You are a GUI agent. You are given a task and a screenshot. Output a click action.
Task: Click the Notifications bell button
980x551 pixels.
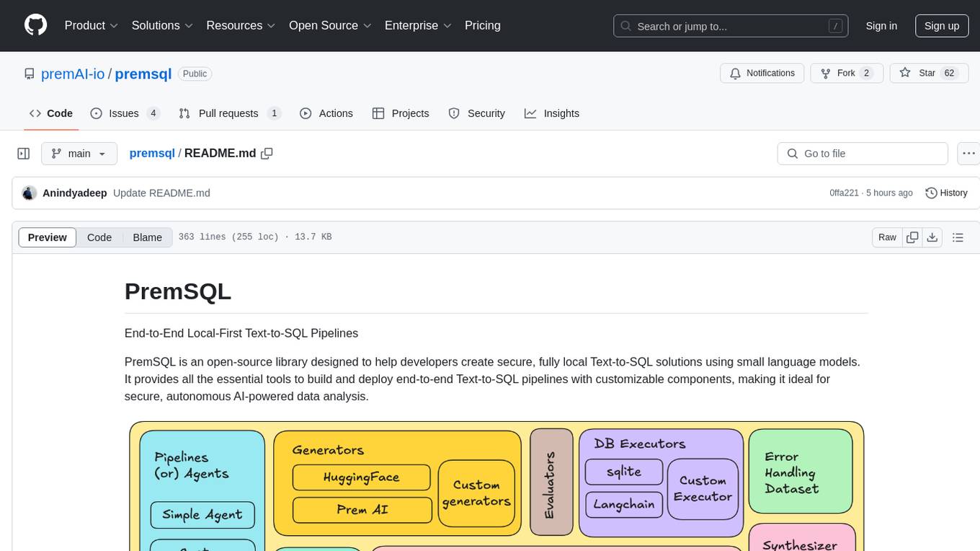point(762,74)
